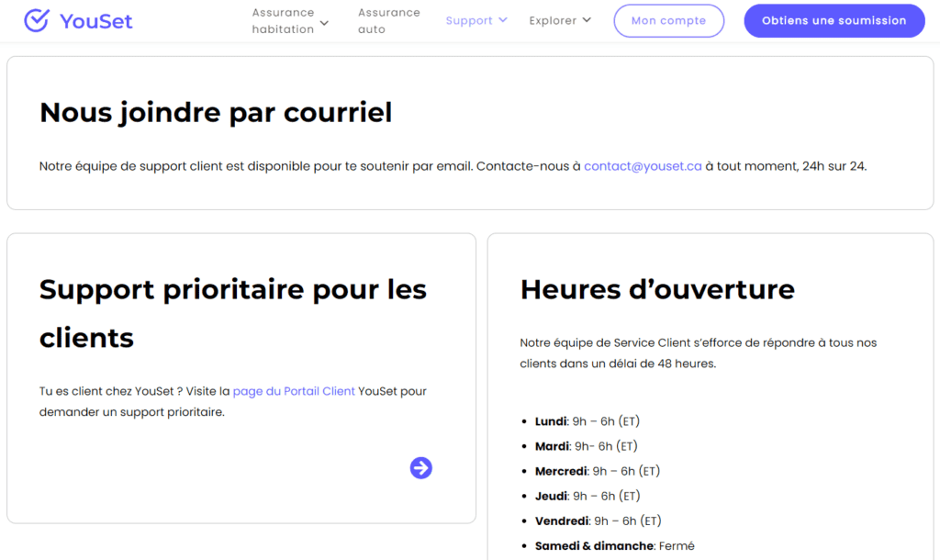Go to Assurance auto page

[388, 21]
